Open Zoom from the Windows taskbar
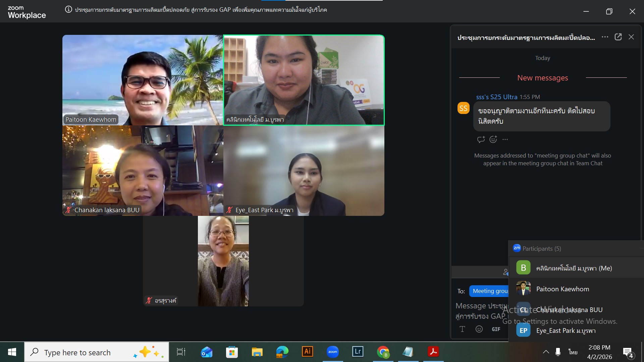 point(332,352)
